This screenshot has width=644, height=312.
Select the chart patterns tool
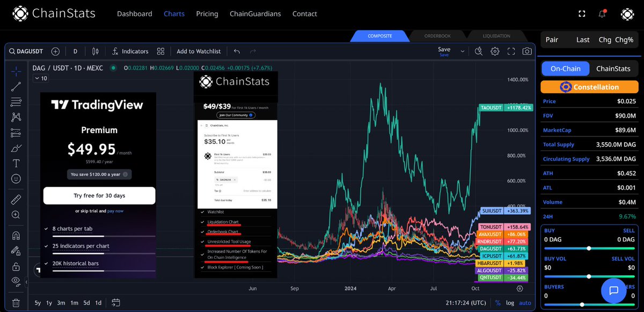[16, 117]
